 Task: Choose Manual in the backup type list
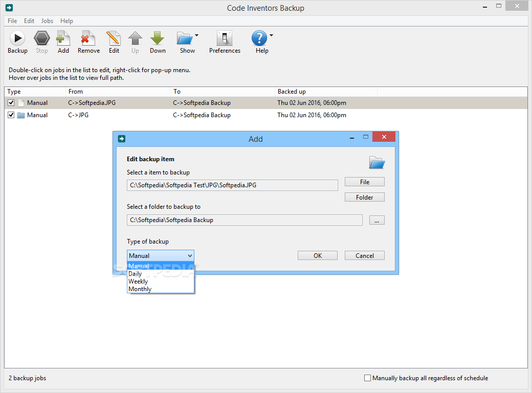tap(161, 266)
